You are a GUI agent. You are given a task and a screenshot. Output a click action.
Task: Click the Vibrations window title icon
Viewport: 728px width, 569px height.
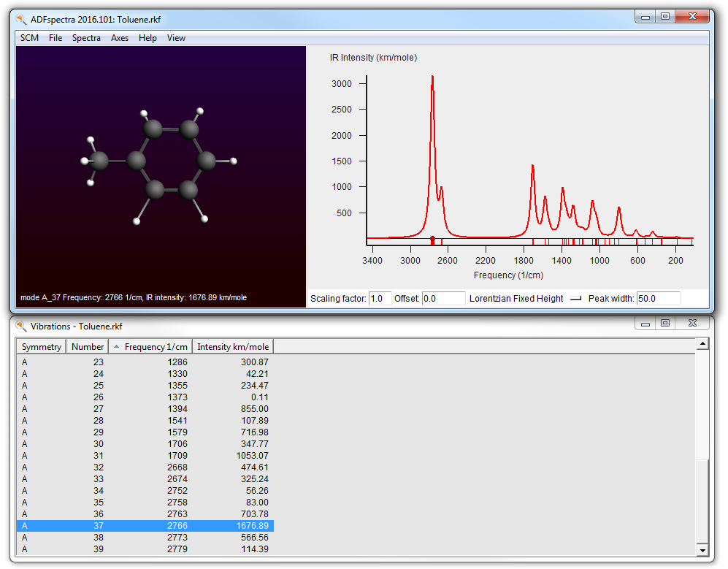21,326
